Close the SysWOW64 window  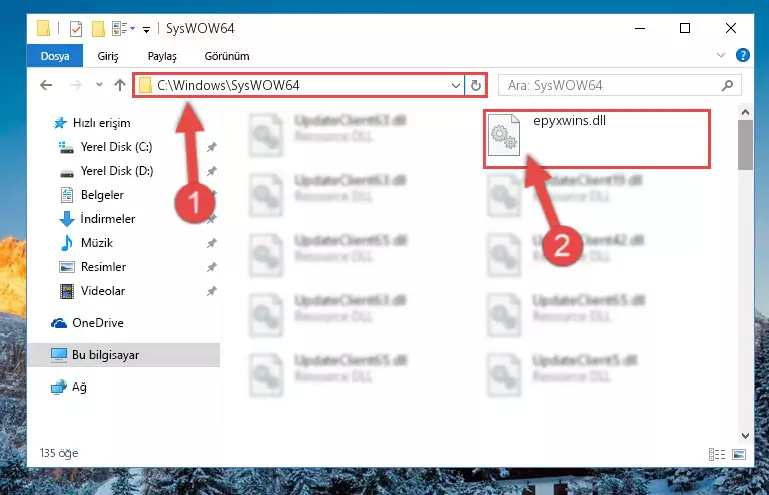click(x=731, y=28)
